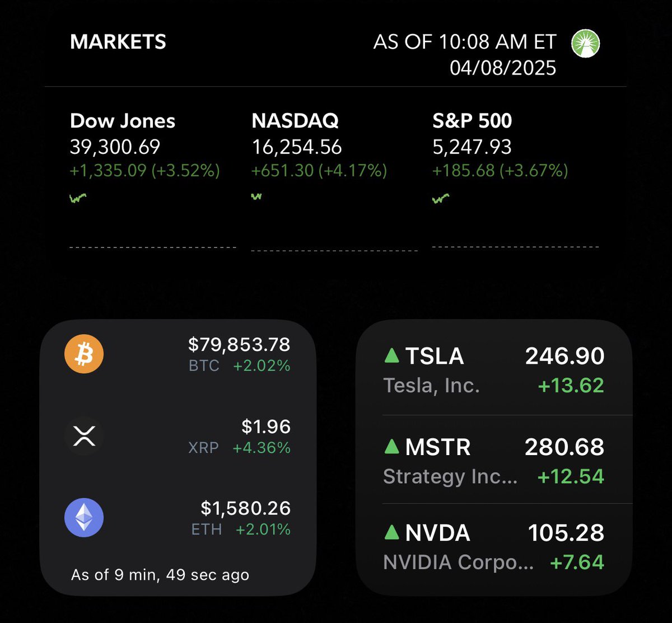Tap the green TSLA up arrow

[x=392, y=355]
